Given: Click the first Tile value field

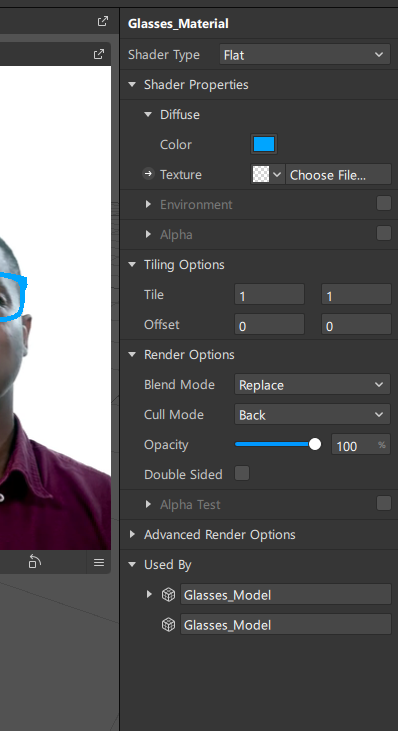Looking at the screenshot, I should [x=269, y=295].
